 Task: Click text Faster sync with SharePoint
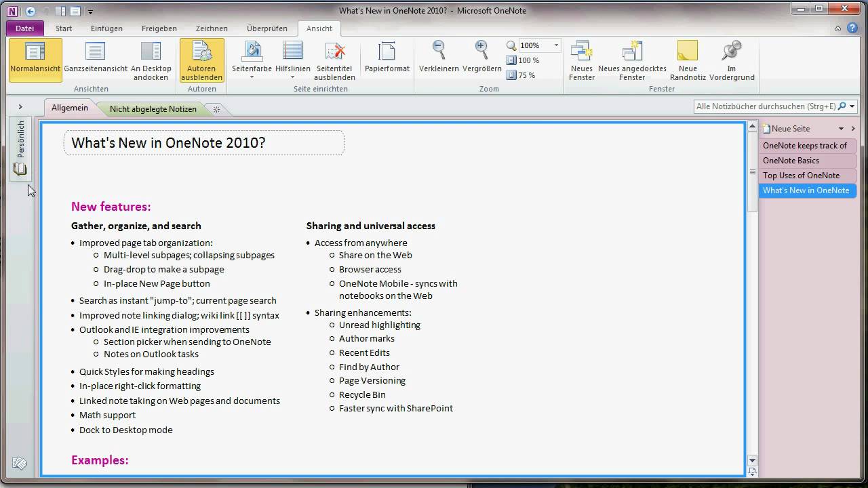tap(396, 408)
